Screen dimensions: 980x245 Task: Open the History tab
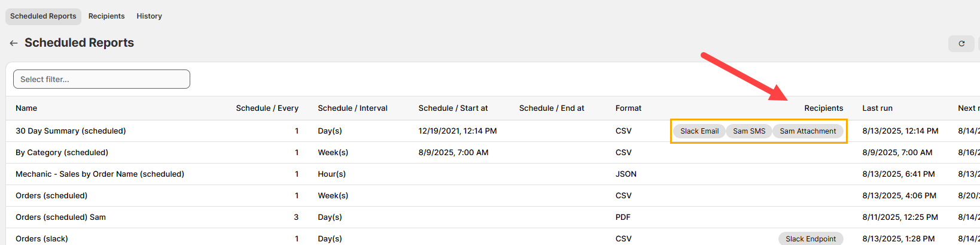149,16
